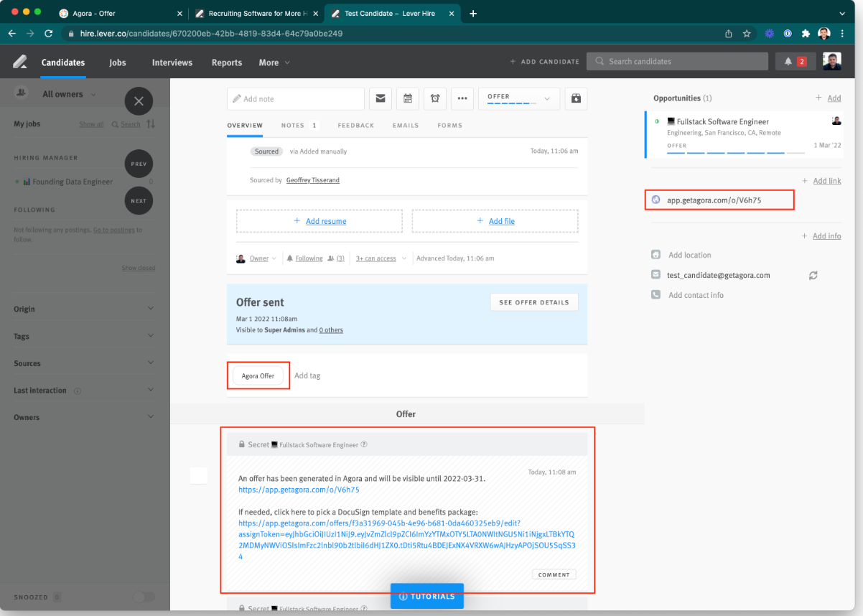Viewport: 863px width, 616px height.
Task: Open the email compose envelope icon
Action: pos(381,98)
